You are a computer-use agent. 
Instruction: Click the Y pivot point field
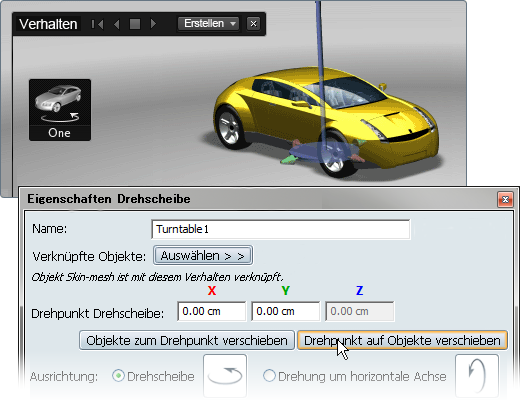coord(286,311)
